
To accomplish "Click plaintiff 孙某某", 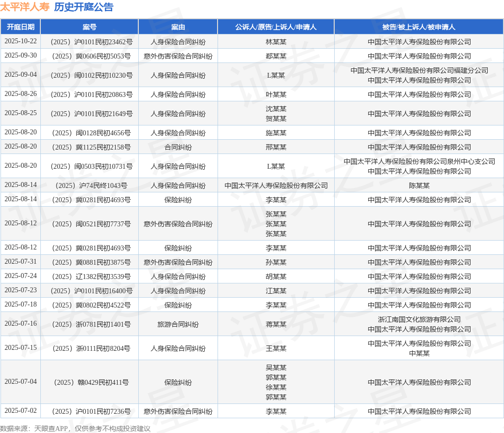I will pyautogui.click(x=276, y=262).
